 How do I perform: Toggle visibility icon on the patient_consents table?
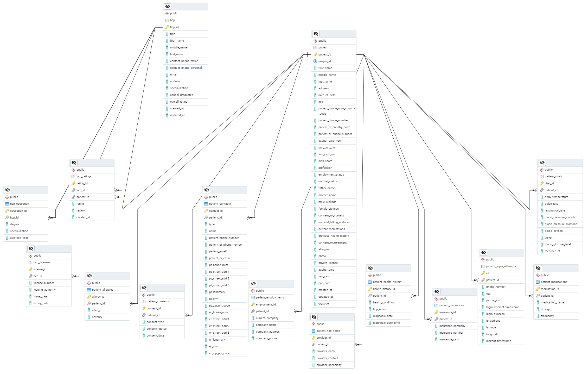(x=144, y=288)
